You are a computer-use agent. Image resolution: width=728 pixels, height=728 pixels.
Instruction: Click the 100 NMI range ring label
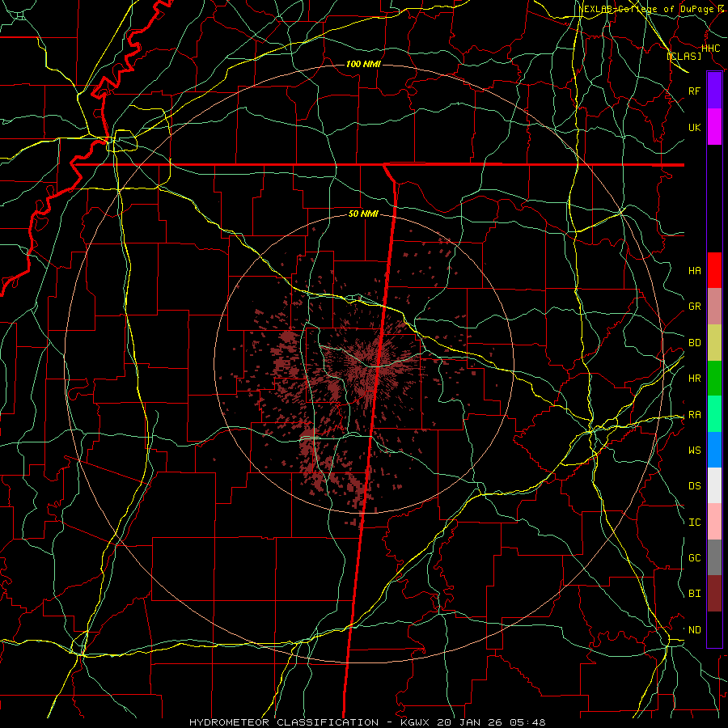[363, 64]
